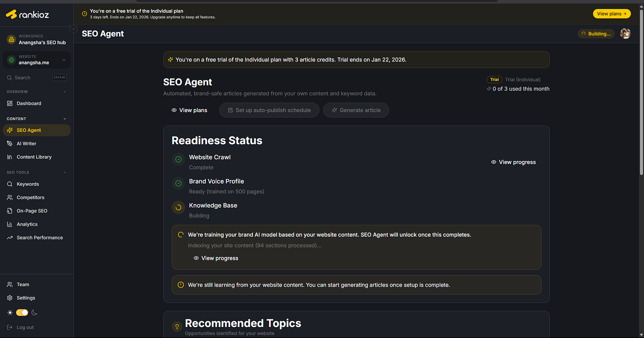Collapse the sidebar with arrow toggle
This screenshot has width=644, height=338.
[x=73, y=29]
